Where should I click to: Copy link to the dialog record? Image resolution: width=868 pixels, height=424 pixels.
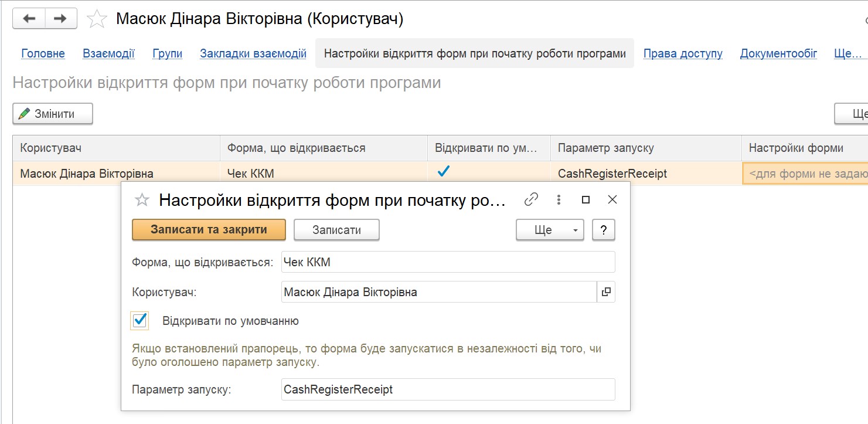pos(531,199)
